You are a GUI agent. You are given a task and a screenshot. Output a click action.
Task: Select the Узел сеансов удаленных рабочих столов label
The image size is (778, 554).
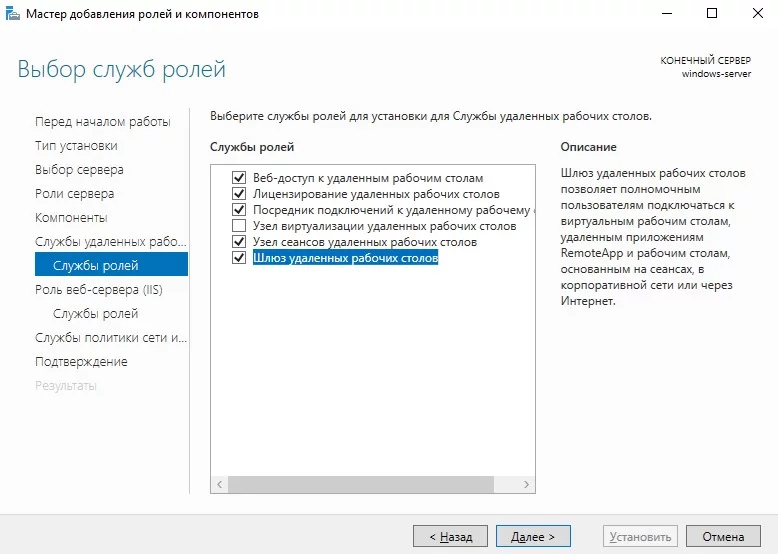[365, 242]
